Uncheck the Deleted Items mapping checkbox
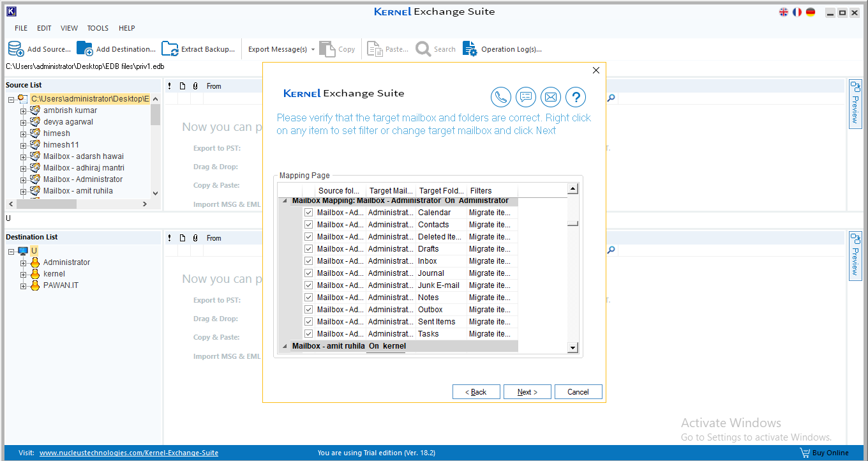The image size is (868, 461). coord(309,237)
